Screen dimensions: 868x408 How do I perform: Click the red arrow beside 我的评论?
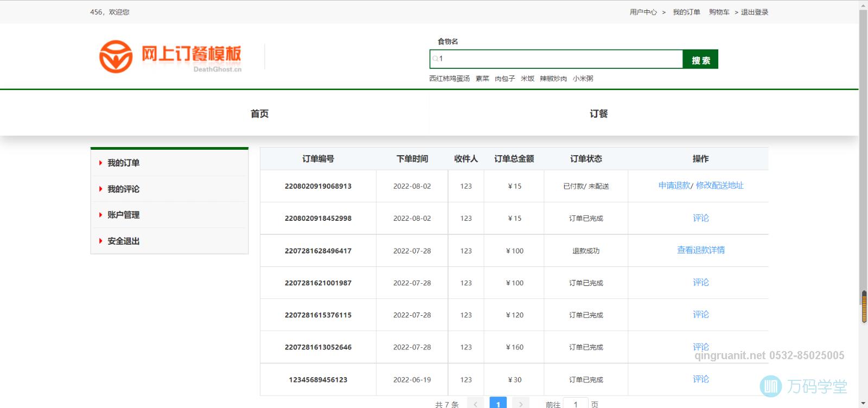click(x=100, y=189)
